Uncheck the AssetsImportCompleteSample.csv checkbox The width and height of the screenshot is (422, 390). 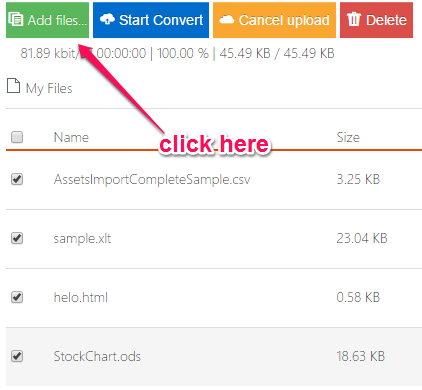coord(17,179)
